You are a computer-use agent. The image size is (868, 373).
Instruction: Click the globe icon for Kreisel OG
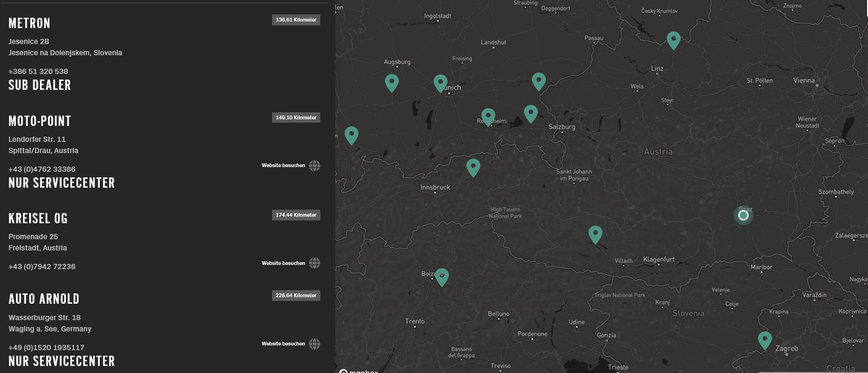(x=315, y=263)
